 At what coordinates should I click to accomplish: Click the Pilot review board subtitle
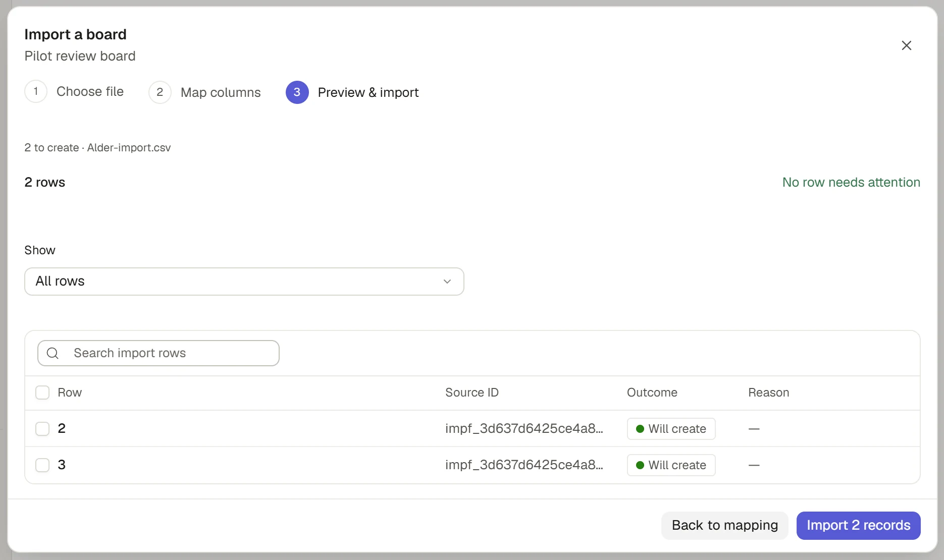coord(80,56)
